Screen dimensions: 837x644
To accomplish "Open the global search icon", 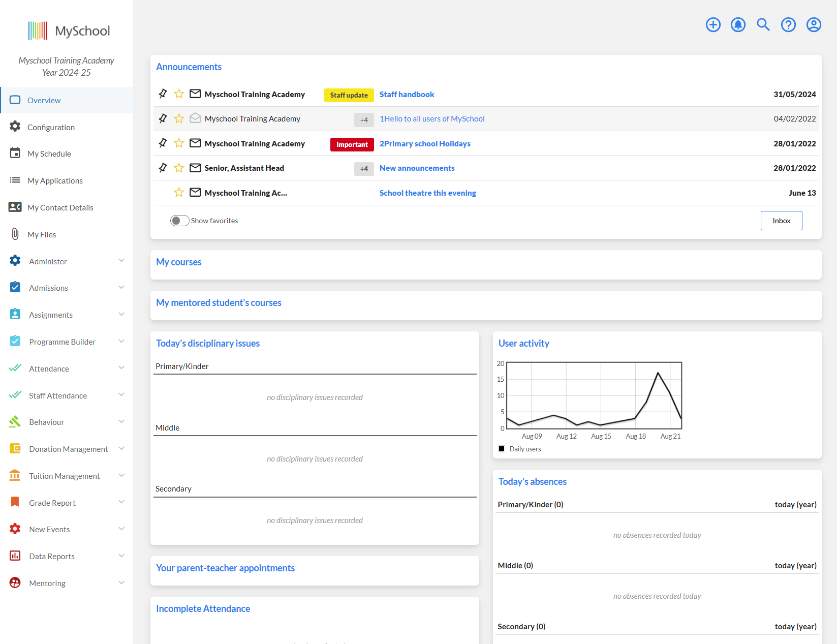I will point(763,24).
